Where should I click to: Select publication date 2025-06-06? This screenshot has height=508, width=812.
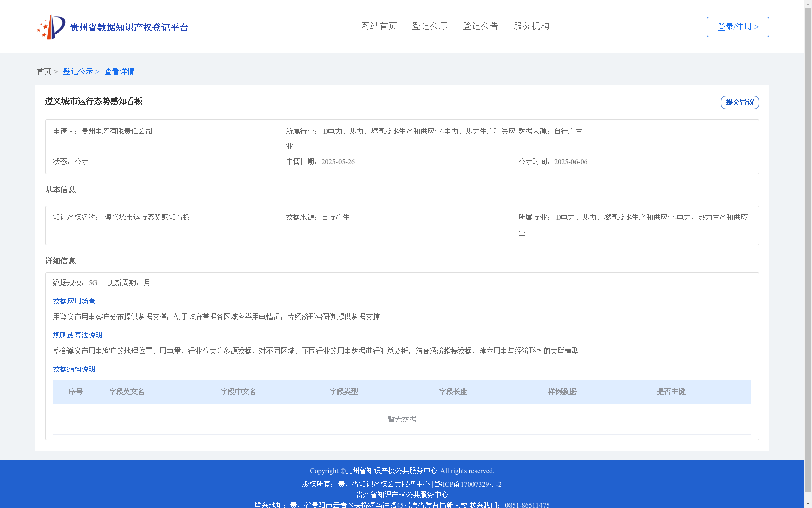(571, 162)
